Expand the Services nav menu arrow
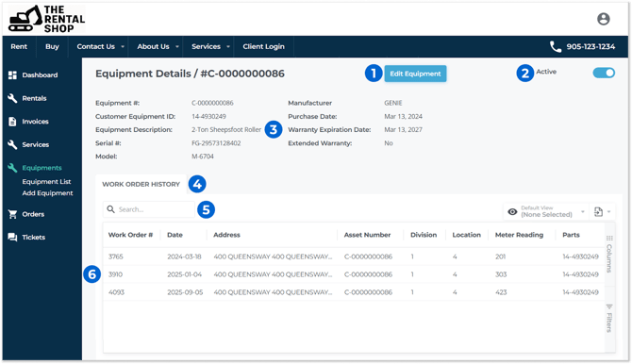Image resolution: width=632 pixels, height=364 pixels. point(228,47)
